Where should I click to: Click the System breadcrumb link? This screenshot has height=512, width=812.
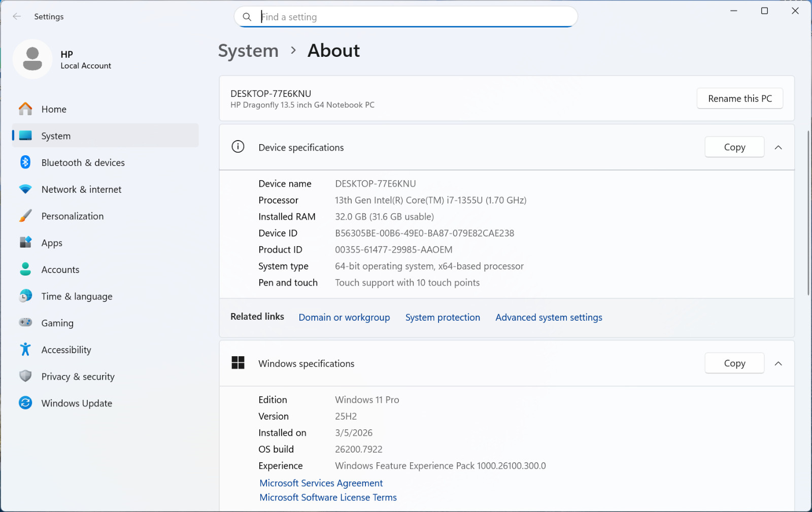pos(248,51)
